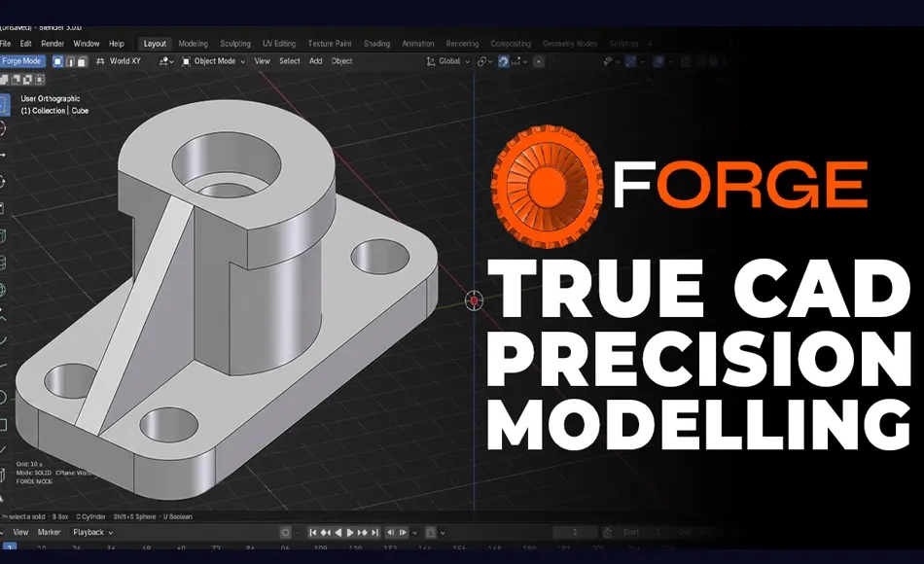924x564 pixels.
Task: Open the viewport Object menu
Action: click(x=341, y=61)
